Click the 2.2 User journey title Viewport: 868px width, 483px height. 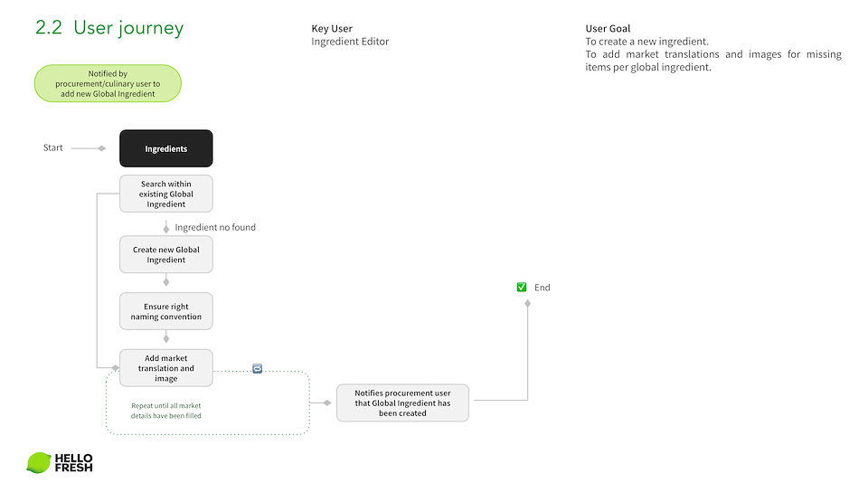coord(108,28)
